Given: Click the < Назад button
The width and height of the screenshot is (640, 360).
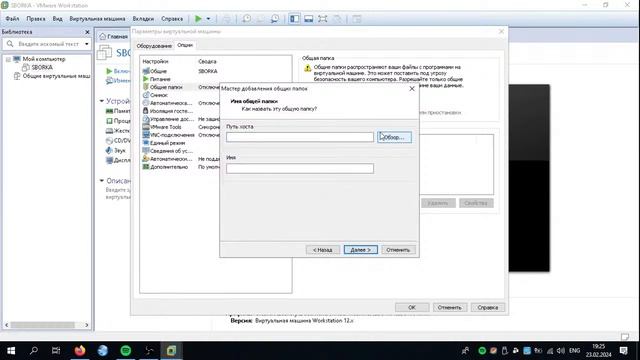Looking at the screenshot, I should tap(322, 249).
